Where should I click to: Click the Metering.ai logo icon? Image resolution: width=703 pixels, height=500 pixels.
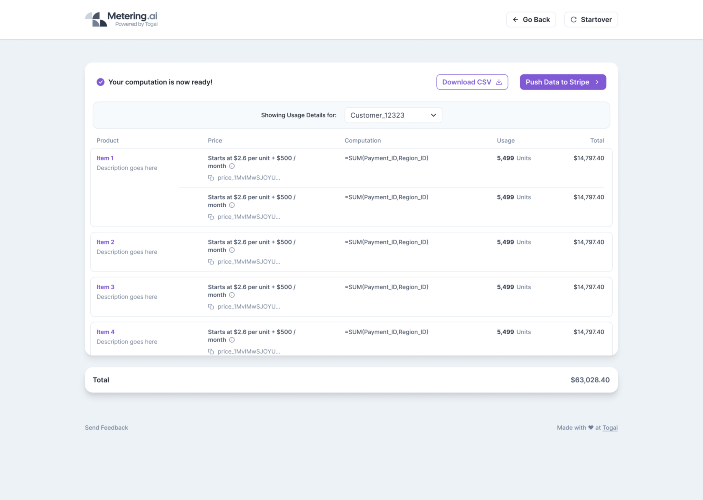tap(96, 19)
